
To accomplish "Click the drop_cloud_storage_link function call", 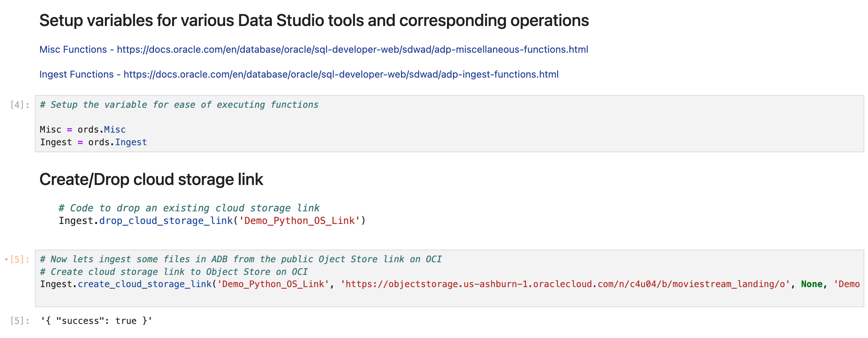I will pyautogui.click(x=166, y=221).
